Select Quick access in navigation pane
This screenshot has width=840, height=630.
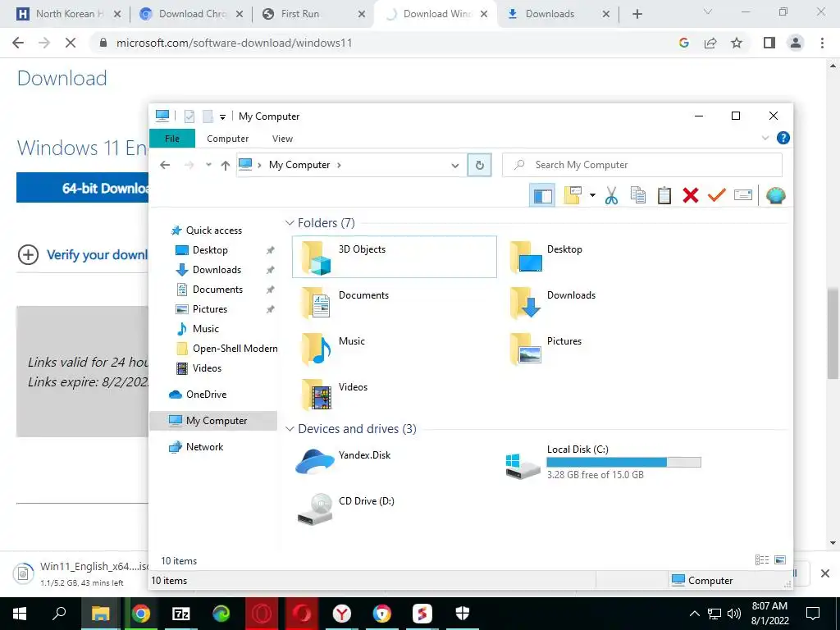[214, 231]
